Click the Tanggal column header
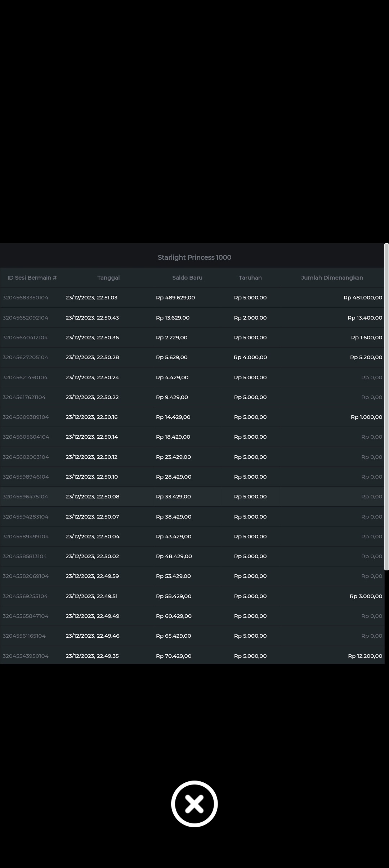The image size is (389, 868). click(108, 277)
